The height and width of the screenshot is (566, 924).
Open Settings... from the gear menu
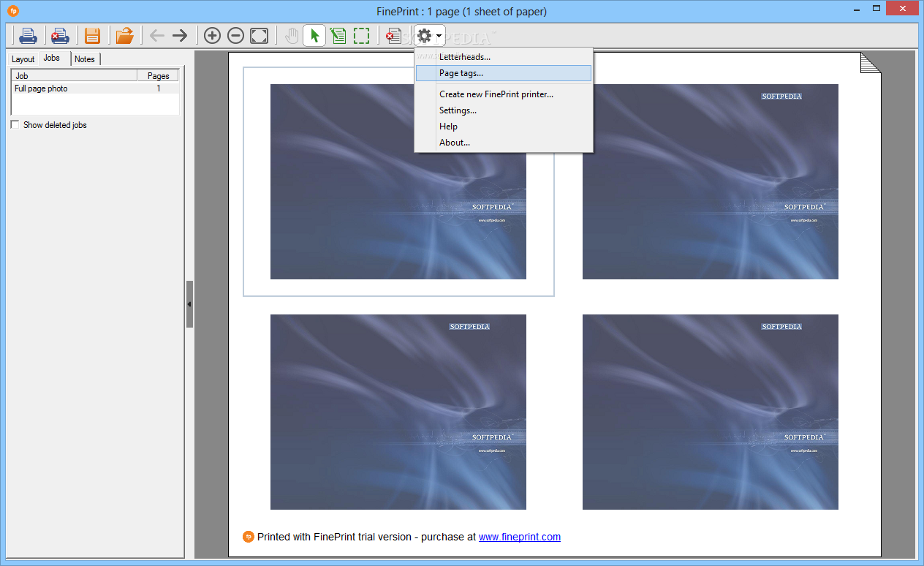504,110
